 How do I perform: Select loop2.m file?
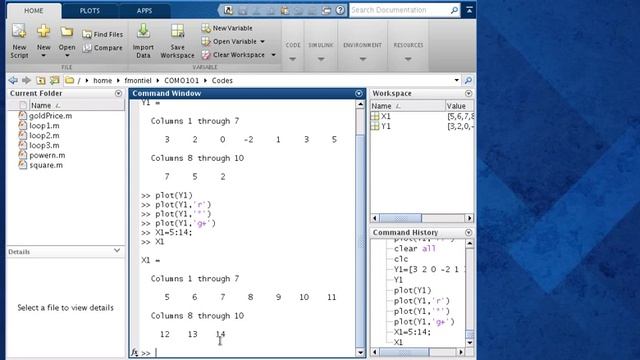coord(44,136)
